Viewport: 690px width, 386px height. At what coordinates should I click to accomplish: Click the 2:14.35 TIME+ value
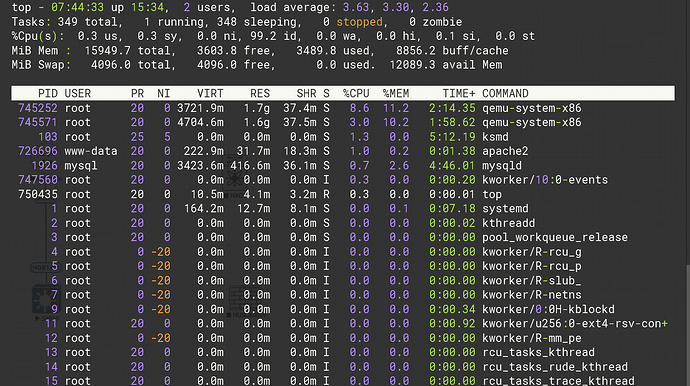(x=452, y=108)
